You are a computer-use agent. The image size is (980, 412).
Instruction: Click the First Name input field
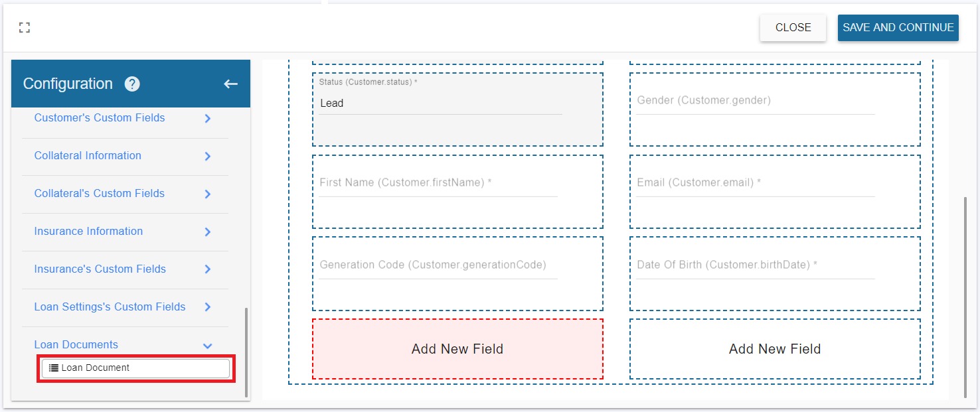[x=438, y=183]
